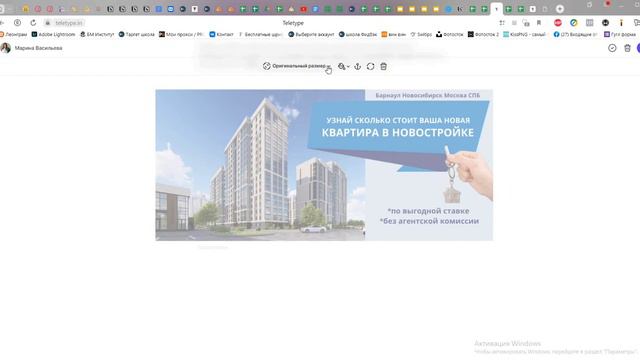Click the blue-yellow round extension icon
Image resolution: width=640 pixels, height=360 pixels.
(x=573, y=23)
